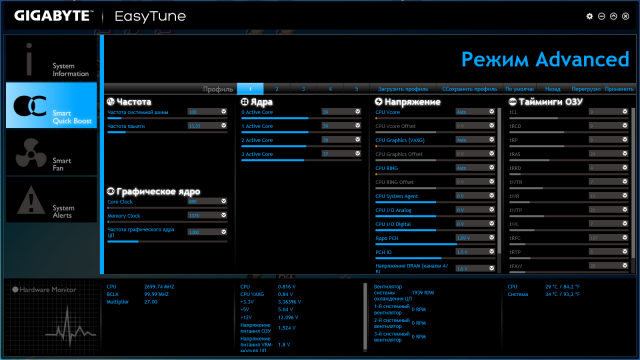The image size is (640, 360).
Task: Open settings gear in title bar
Action: coord(589,16)
